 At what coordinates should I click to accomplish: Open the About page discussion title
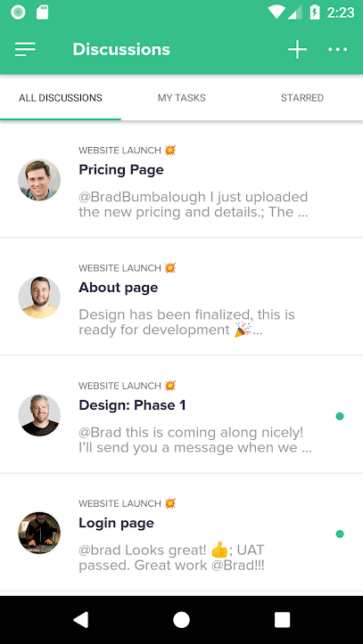(119, 288)
